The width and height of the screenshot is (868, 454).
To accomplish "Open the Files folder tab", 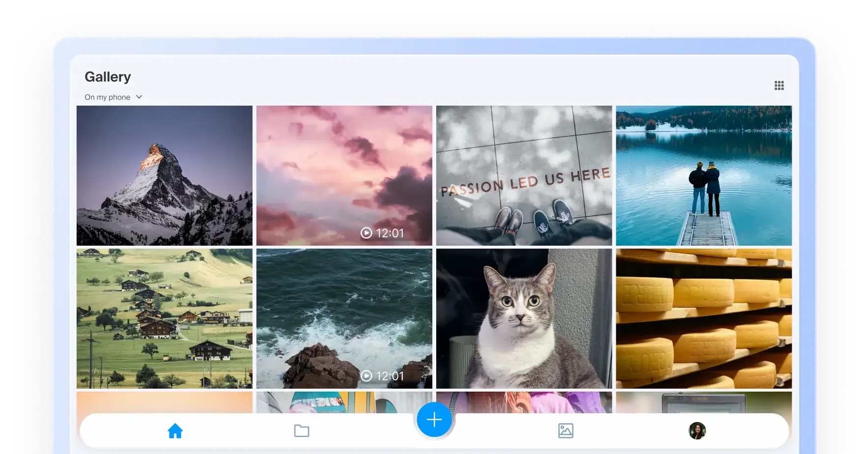I will pyautogui.click(x=301, y=431).
